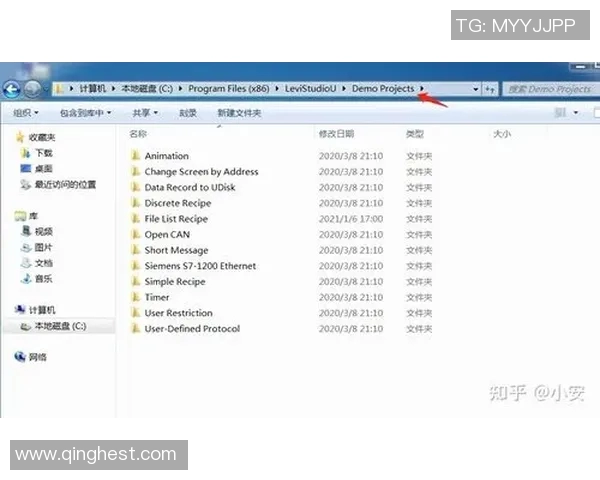This screenshot has width=600, height=480.
Task: Sort by the 名称 column header
Action: tap(138, 134)
